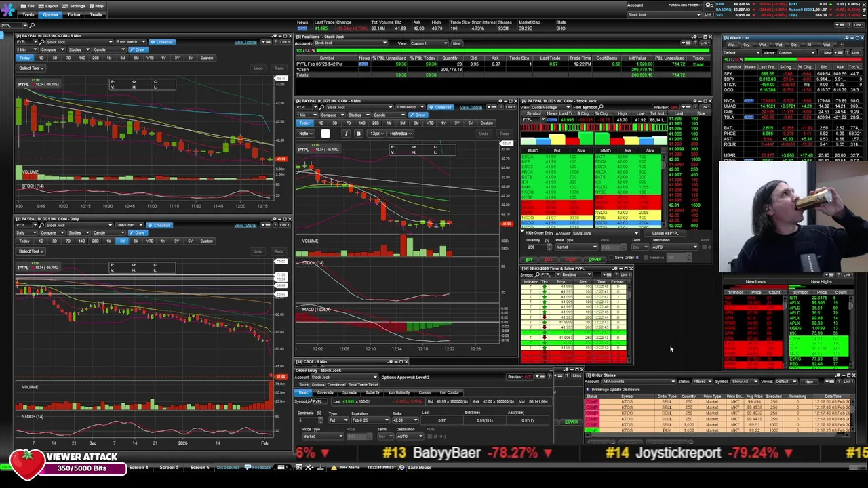The image size is (868, 488).
Task: Toggle Crosshair in the 5 Min chart
Action: click(162, 42)
